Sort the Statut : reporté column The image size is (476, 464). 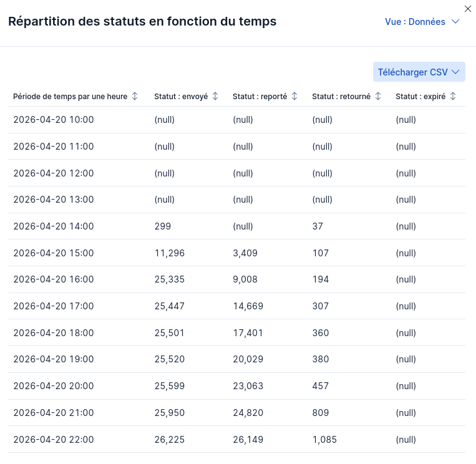point(294,97)
